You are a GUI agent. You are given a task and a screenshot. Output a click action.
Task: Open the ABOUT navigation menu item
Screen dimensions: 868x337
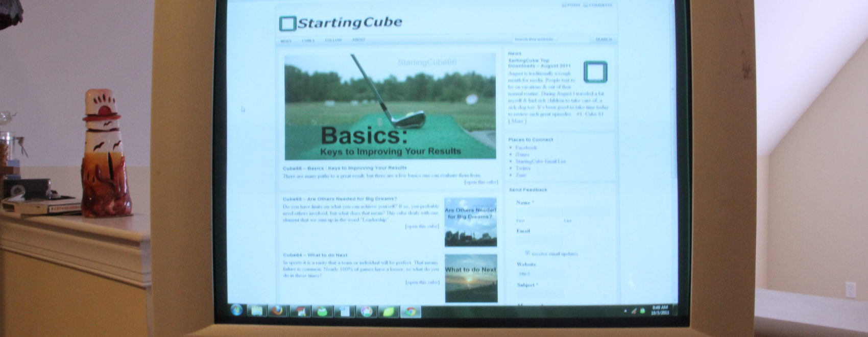358,40
